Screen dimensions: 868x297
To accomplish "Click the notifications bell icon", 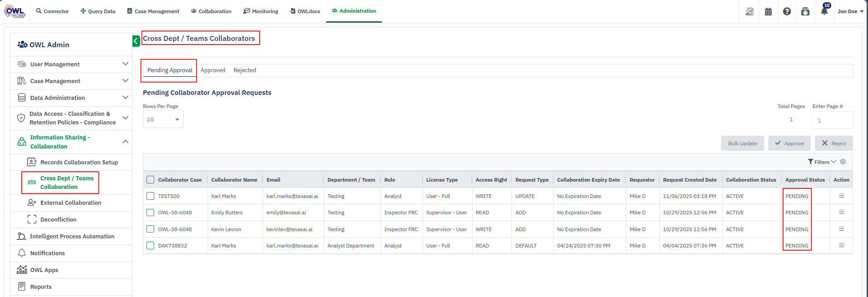I will coord(824,11).
